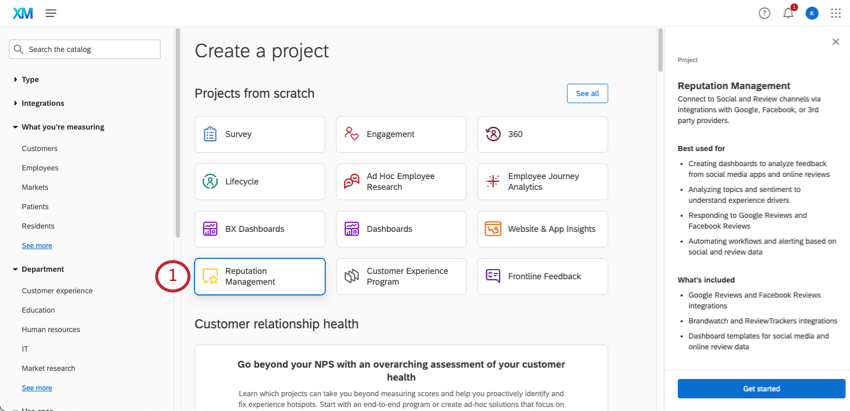Viewport: 850px width, 411px height.
Task: Select the 360 project card
Action: pos(542,134)
